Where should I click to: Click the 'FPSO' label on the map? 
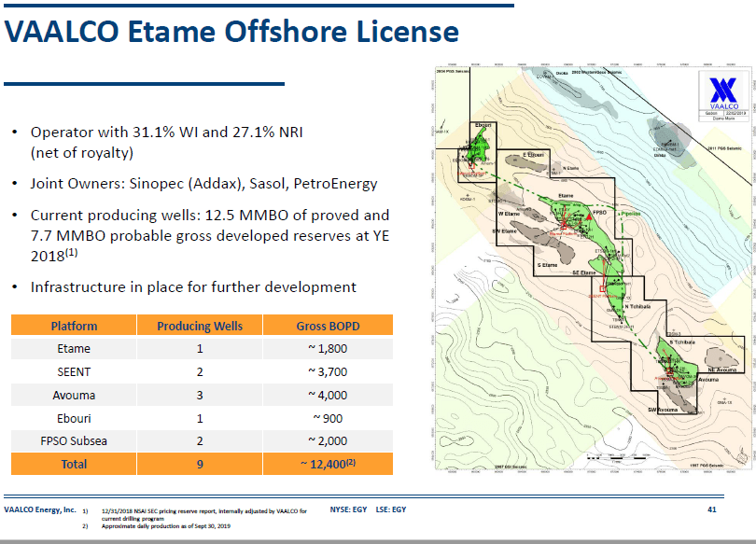tap(599, 212)
